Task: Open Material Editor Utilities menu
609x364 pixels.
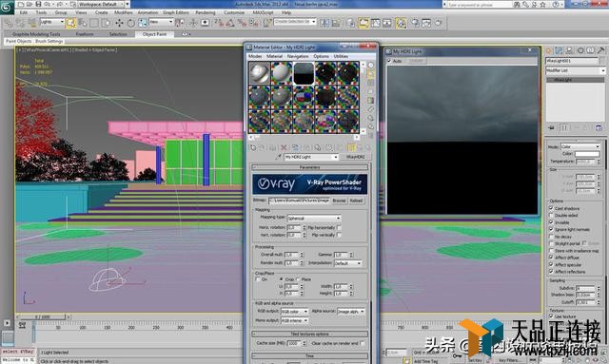Action: pos(341,56)
